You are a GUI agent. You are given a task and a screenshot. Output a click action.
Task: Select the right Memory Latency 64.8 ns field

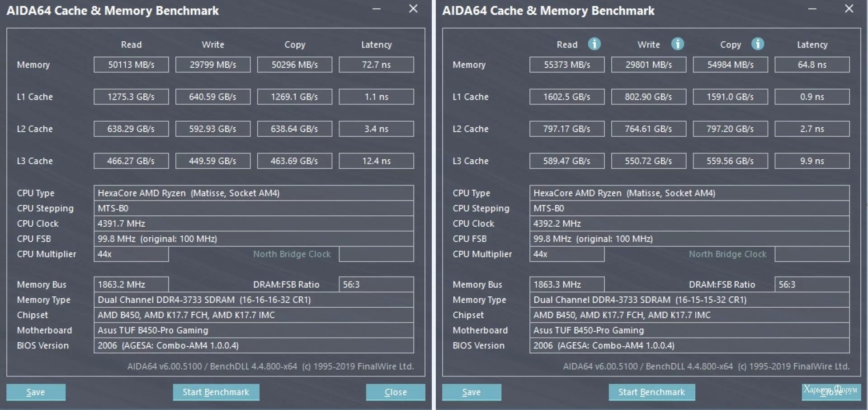click(812, 65)
